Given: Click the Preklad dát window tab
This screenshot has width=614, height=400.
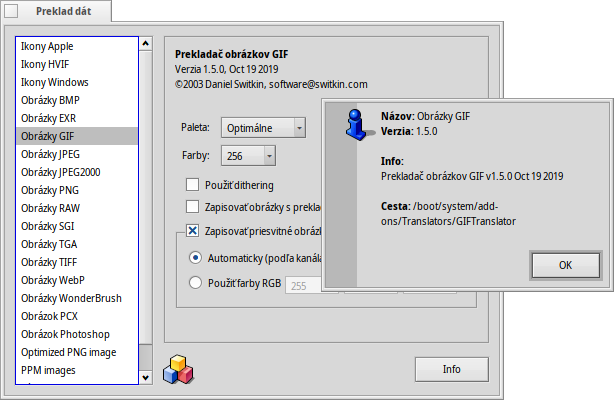Looking at the screenshot, I should tap(56, 13).
